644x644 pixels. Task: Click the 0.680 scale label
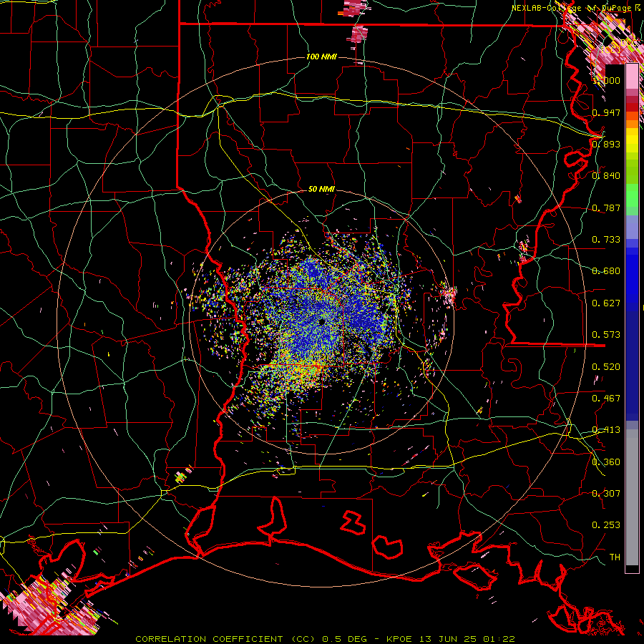pyautogui.click(x=606, y=271)
